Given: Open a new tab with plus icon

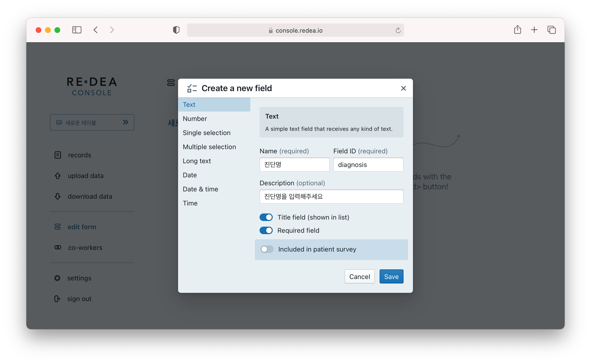Looking at the screenshot, I should 534,30.
